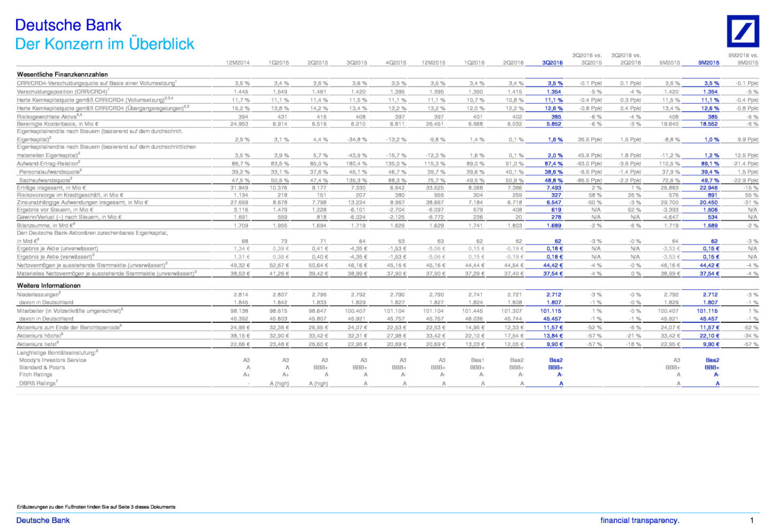Click the 'Der Konzern im Überblick' heading
Viewport: 769px width, 532px height.
105,44
